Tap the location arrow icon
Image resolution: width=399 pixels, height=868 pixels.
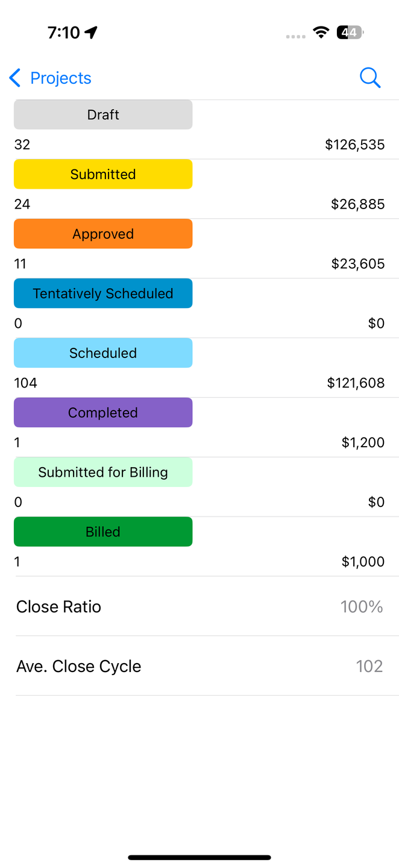(x=91, y=33)
